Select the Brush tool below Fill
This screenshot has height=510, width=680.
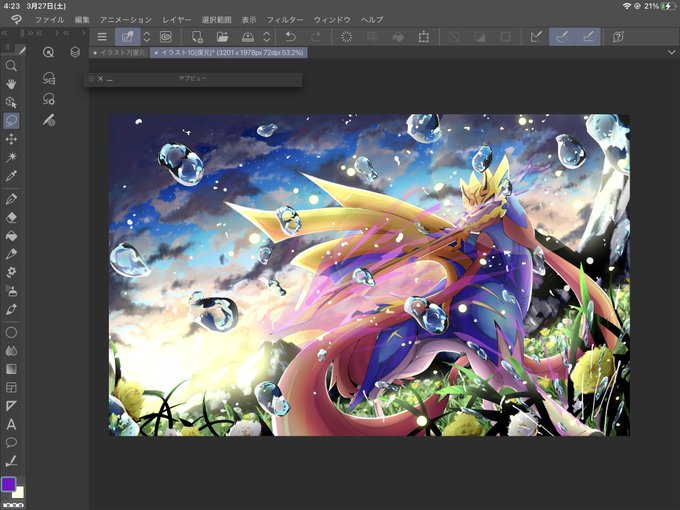point(11,254)
